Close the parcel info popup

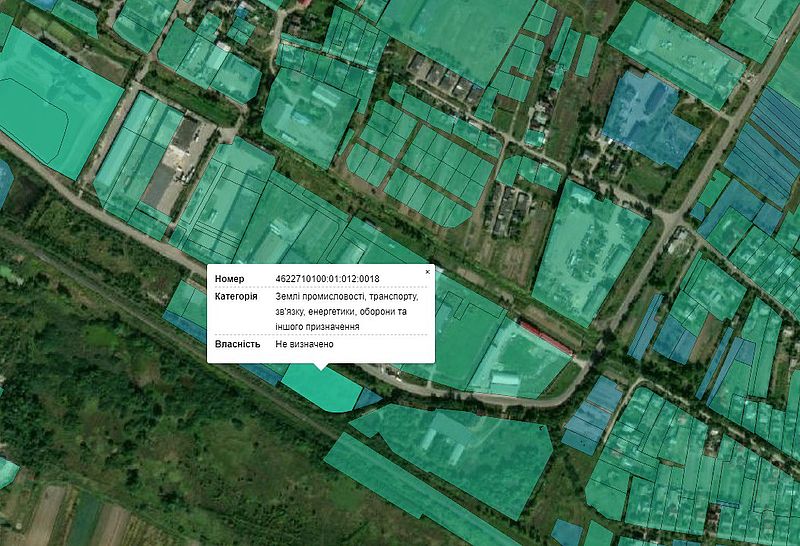tap(428, 272)
